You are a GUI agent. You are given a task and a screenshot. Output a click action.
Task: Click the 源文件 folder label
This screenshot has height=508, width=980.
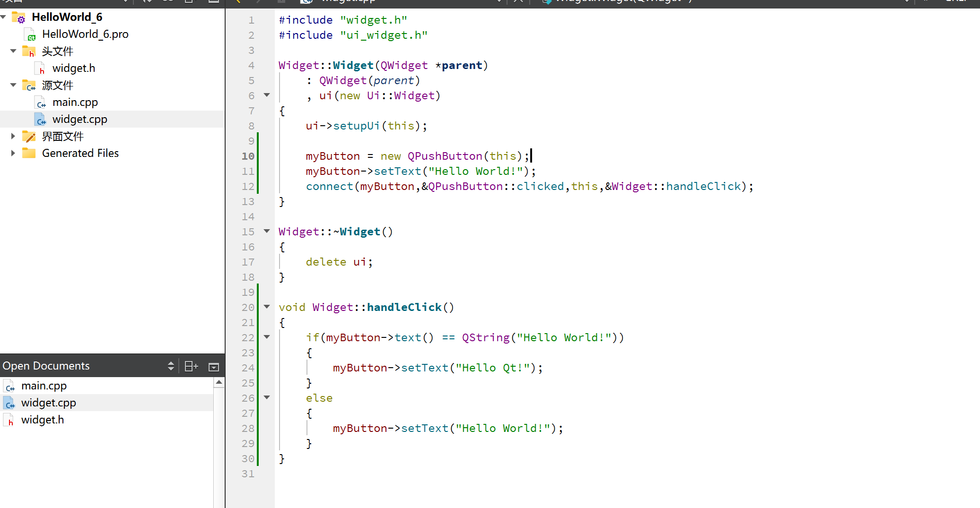(x=57, y=85)
